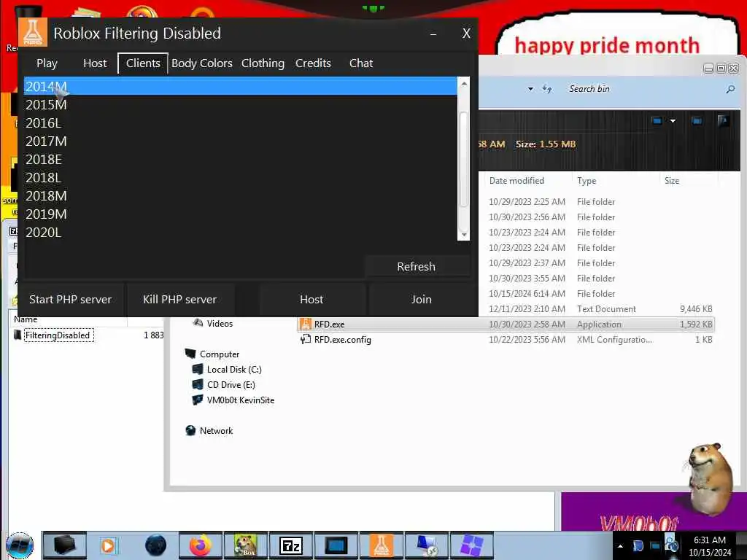Click the client list scroll up arrow

pyautogui.click(x=463, y=83)
